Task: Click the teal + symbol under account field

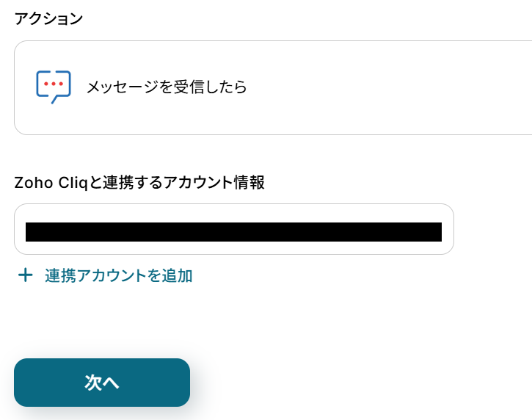Action: (x=26, y=275)
